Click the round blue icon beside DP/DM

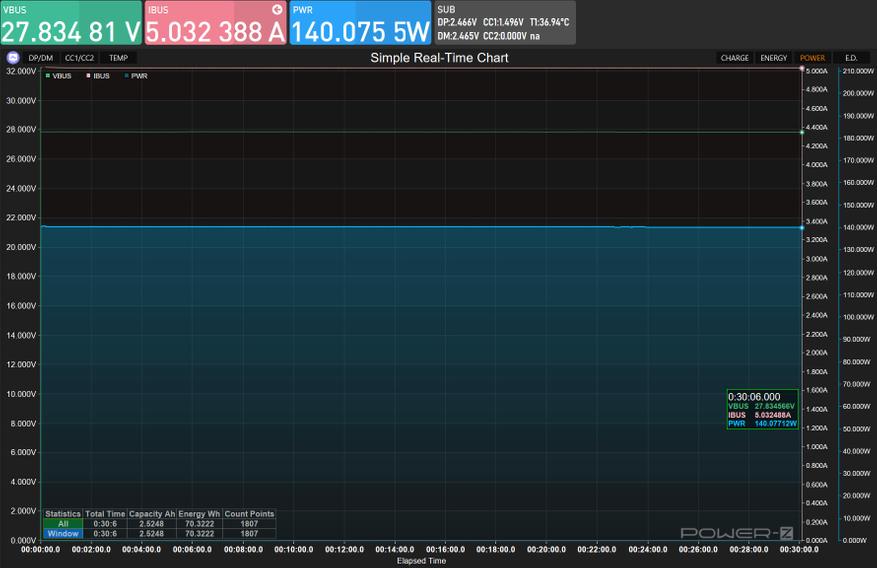coord(13,58)
